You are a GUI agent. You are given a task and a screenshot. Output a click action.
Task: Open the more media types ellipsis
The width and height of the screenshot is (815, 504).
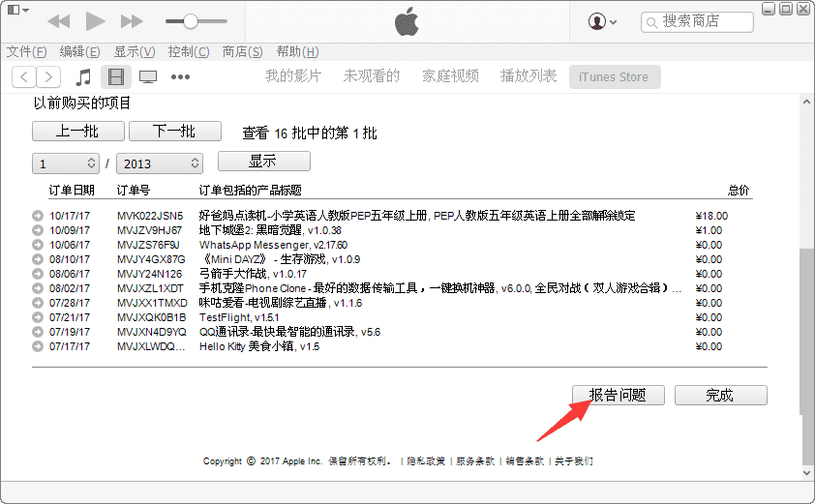tap(180, 76)
